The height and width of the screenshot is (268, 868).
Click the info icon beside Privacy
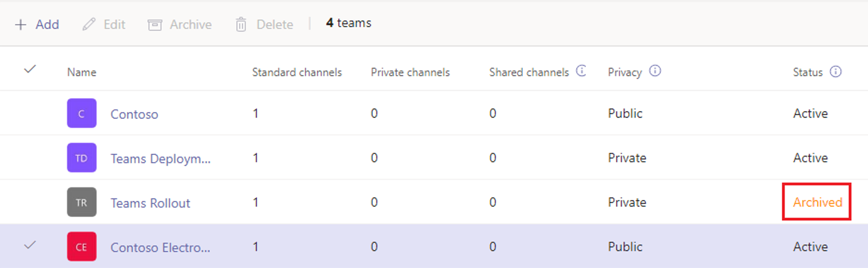click(655, 71)
